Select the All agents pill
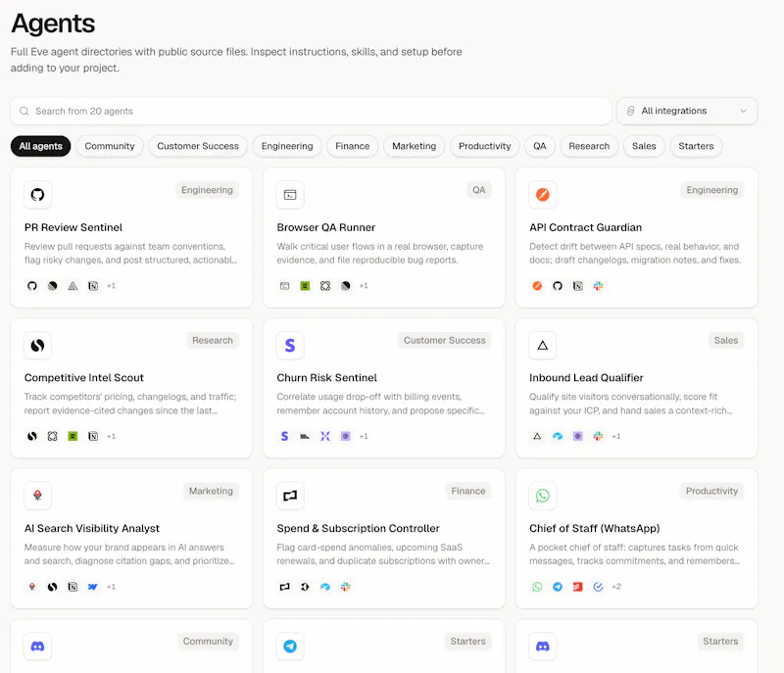The height and width of the screenshot is (673, 784). (x=40, y=146)
